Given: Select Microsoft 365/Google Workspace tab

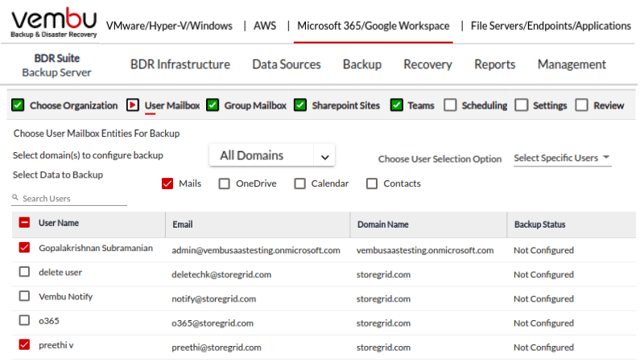Looking at the screenshot, I should 374,26.
